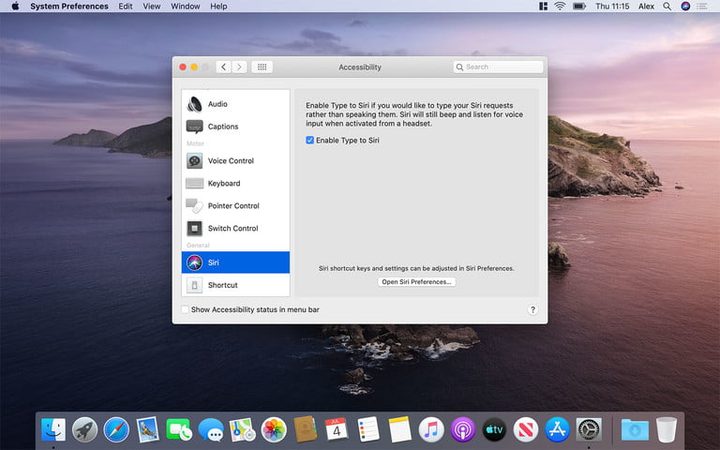Enable Show Accessibility status in menu bar
This screenshot has width=720, height=450.
[x=185, y=309]
